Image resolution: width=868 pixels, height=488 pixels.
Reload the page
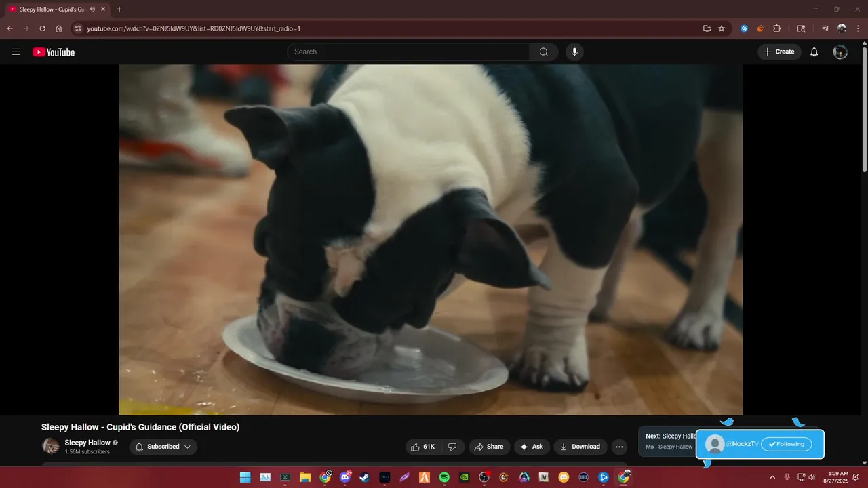pos(42,28)
